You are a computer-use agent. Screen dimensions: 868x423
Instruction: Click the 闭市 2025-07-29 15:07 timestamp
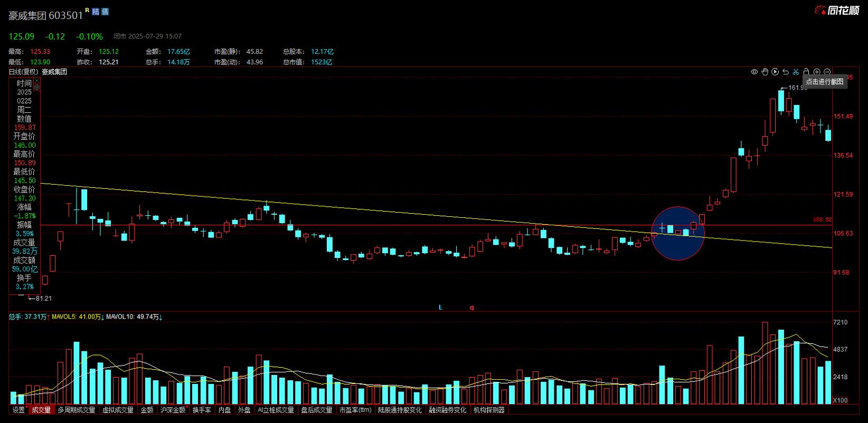147,36
